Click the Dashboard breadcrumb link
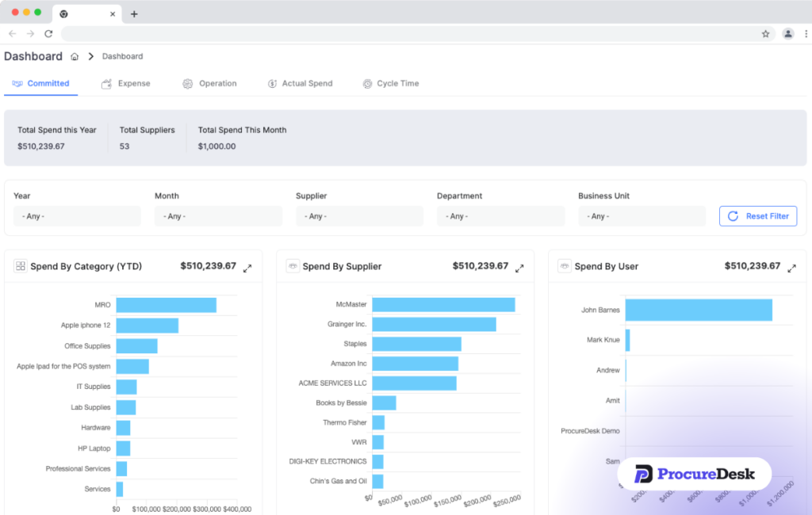 click(x=122, y=56)
